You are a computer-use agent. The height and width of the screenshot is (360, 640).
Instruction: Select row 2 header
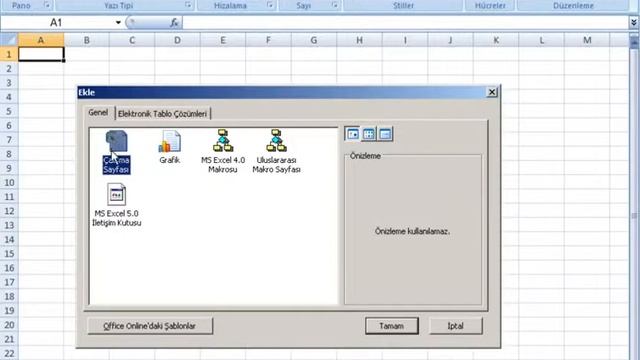click(9, 69)
